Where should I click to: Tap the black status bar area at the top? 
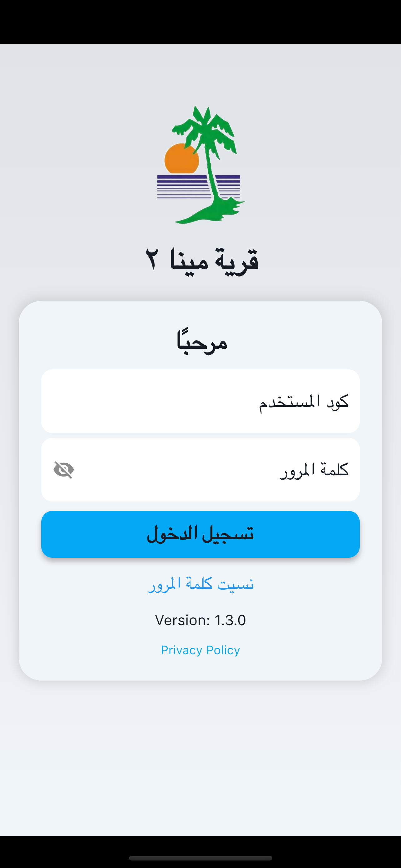[200, 22]
